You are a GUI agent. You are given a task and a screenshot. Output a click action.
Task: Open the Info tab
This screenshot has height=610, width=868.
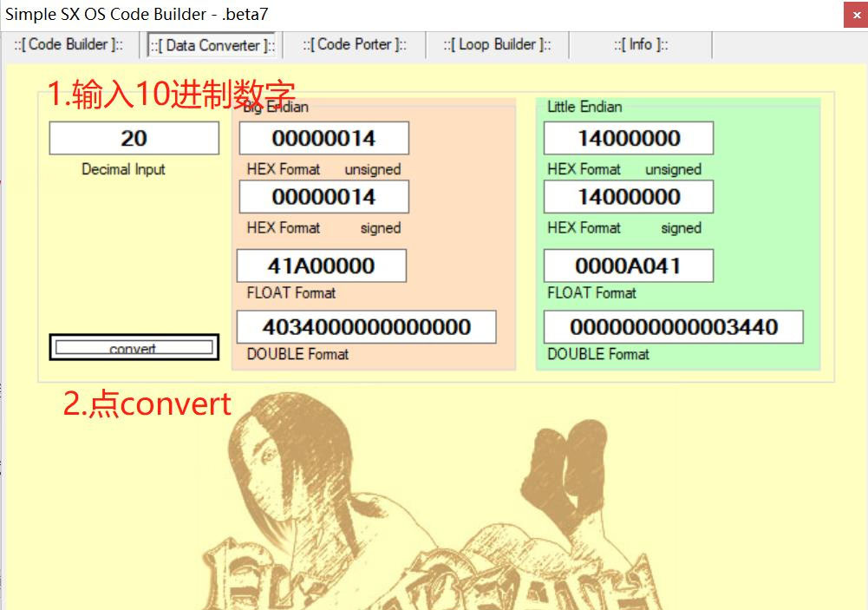[x=641, y=45]
